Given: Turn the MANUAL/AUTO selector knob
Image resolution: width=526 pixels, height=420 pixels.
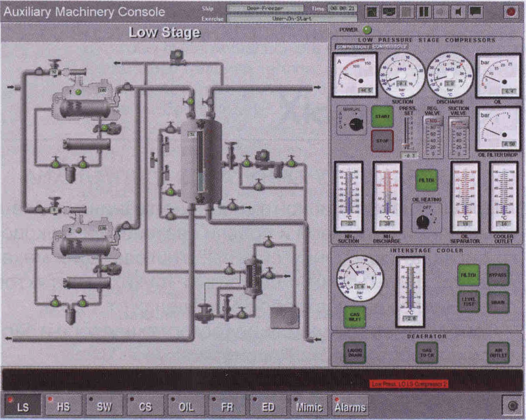Looking at the screenshot, I should click(x=356, y=124).
